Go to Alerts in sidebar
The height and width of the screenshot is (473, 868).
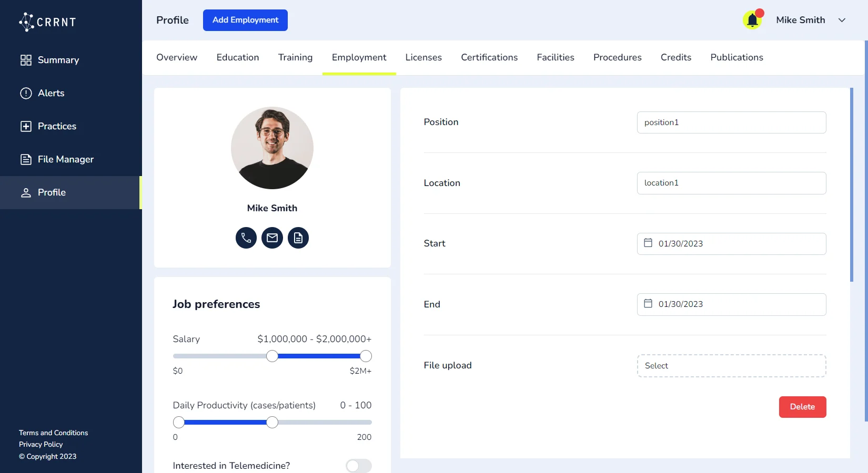click(51, 93)
